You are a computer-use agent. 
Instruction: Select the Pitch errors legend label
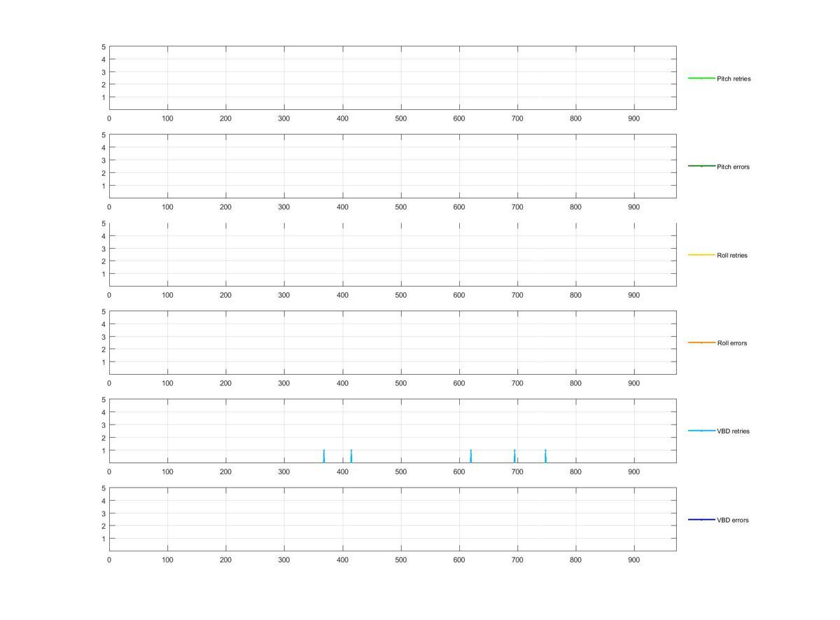tap(733, 167)
